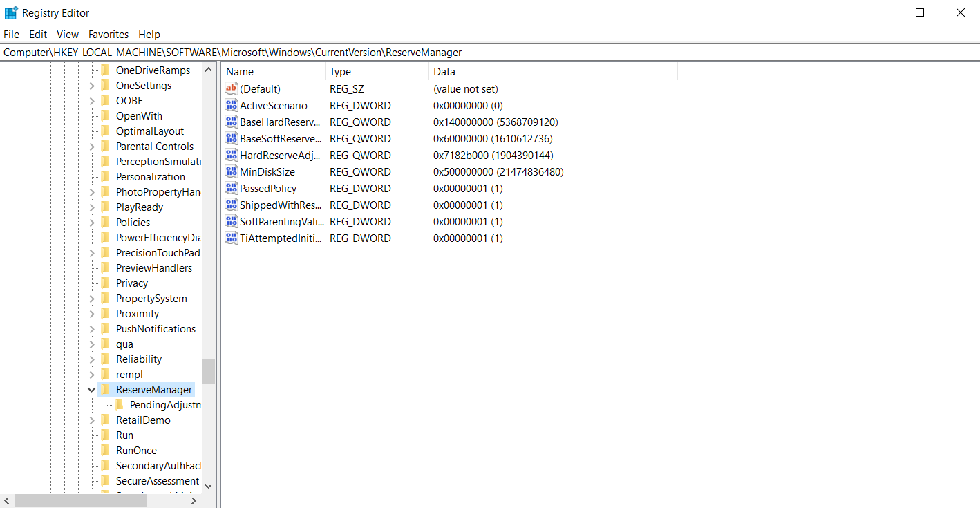Viewport: 980px width, 508px height.
Task: Click the BaseHardReserv... QWORD value icon
Action: click(232, 122)
